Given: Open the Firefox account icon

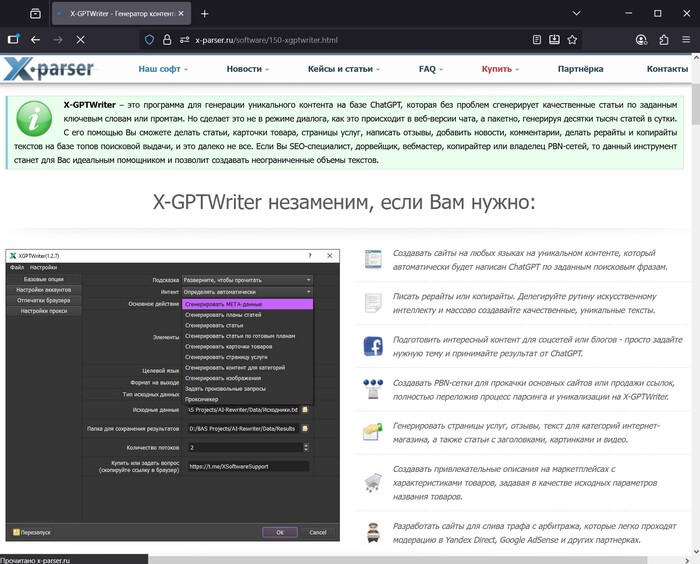Looking at the screenshot, I should point(641,40).
